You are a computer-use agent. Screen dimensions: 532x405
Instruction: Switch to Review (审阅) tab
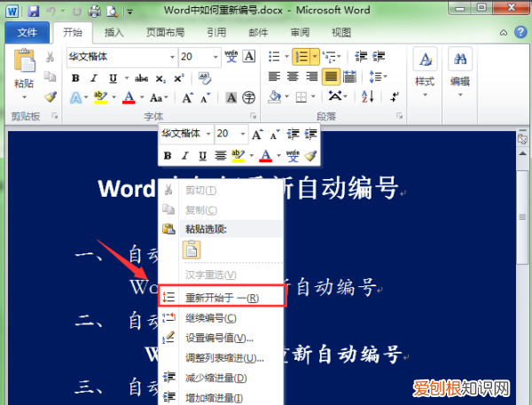[300, 33]
